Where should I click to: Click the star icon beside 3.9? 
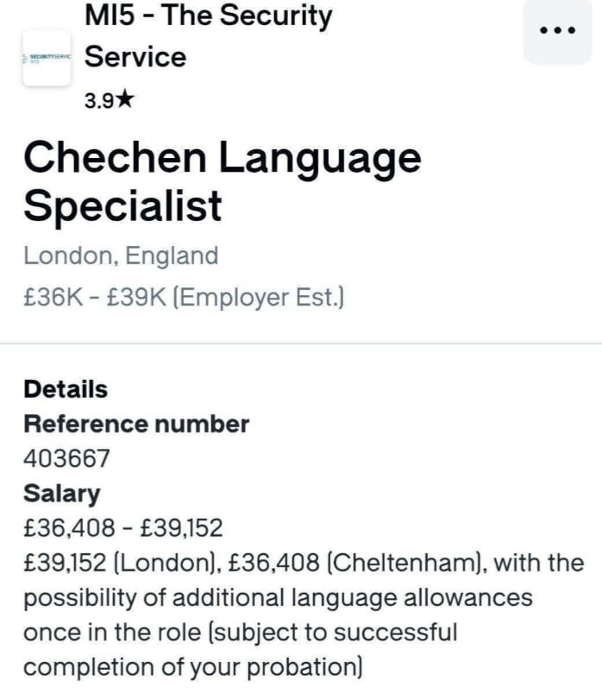click(126, 101)
